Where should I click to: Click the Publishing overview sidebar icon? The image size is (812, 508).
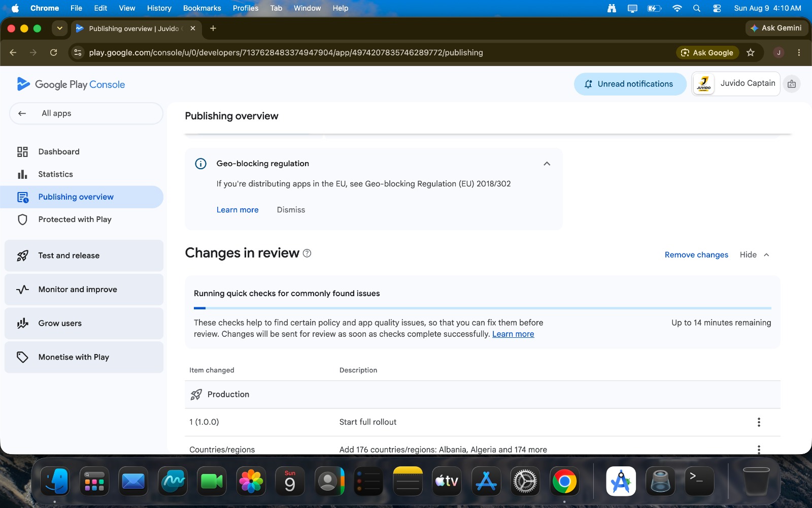pyautogui.click(x=23, y=197)
